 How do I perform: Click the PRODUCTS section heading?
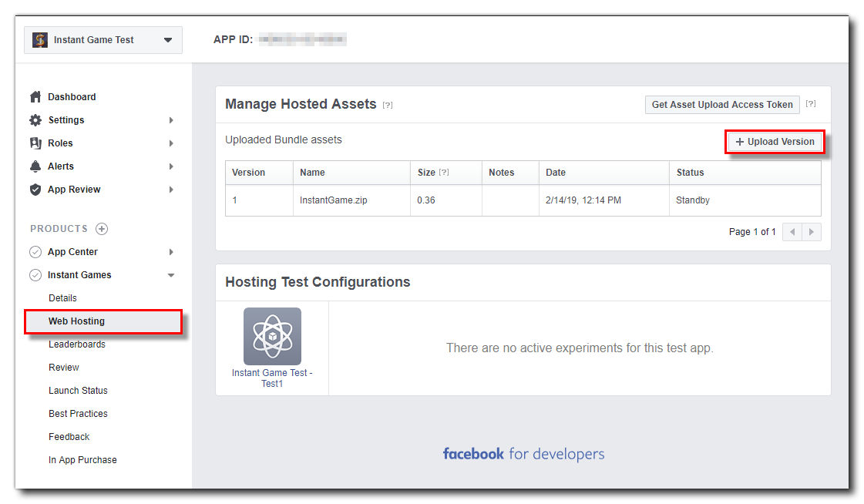point(59,229)
